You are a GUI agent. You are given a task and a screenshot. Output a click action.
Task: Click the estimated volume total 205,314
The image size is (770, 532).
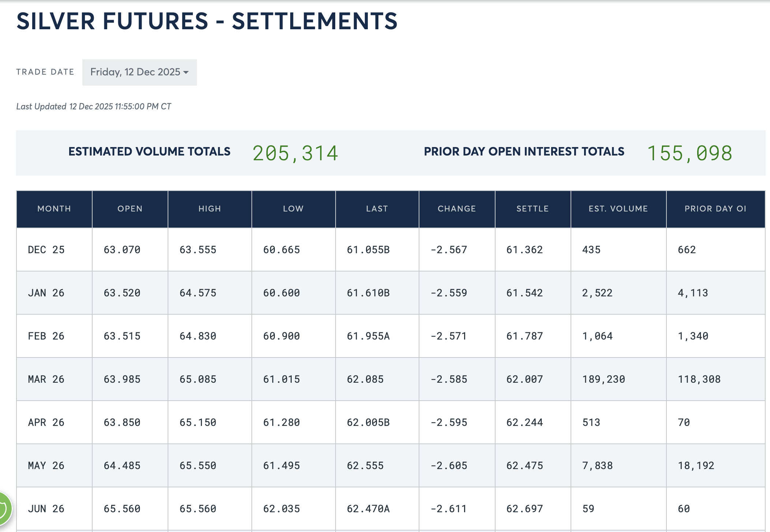pos(295,153)
